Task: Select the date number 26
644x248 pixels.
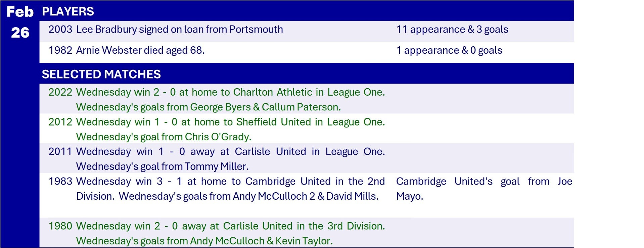Action: tap(20, 33)
